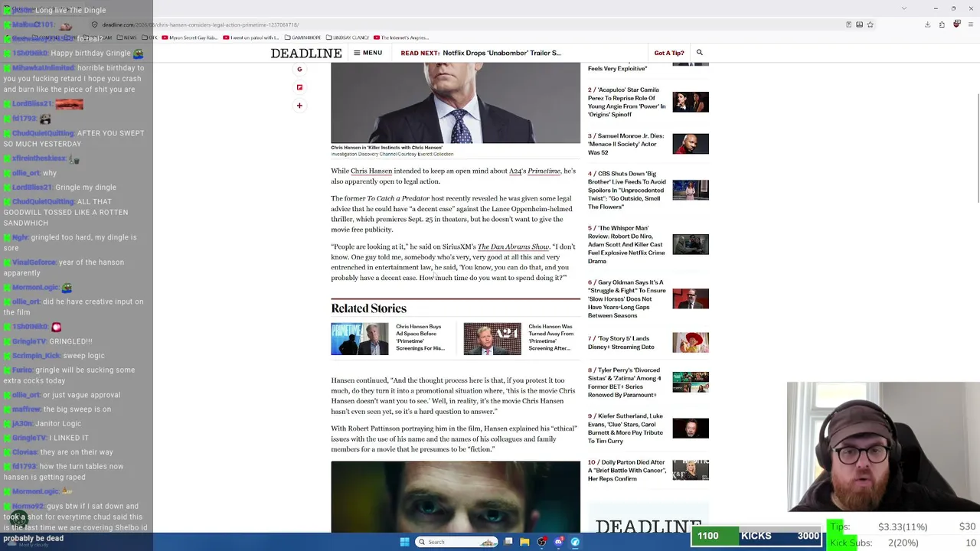The image size is (980, 551).
Task: Click the Got A Tip? link
Action: (x=669, y=53)
